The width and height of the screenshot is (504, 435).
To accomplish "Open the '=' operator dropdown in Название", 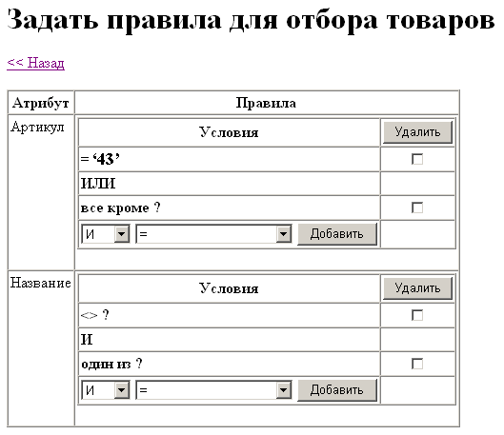I will pos(213,390).
